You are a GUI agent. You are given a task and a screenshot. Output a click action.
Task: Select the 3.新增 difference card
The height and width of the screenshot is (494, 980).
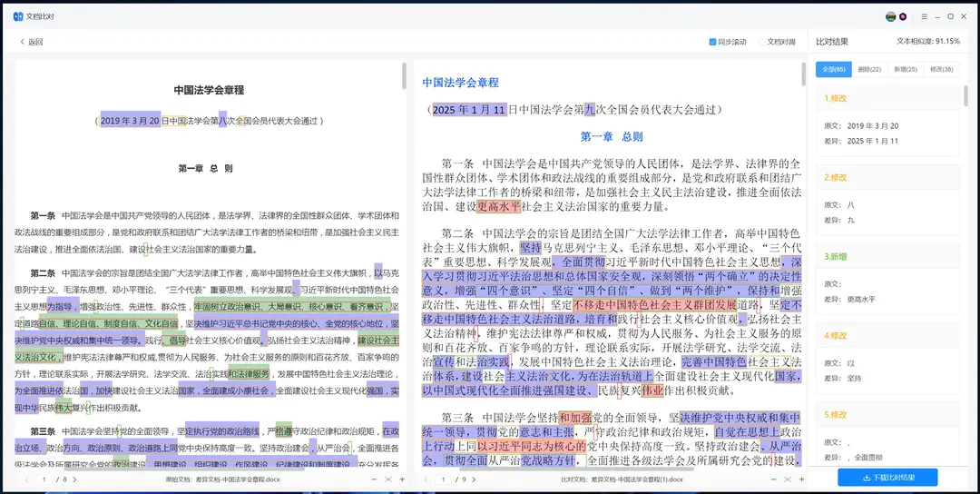(887, 279)
